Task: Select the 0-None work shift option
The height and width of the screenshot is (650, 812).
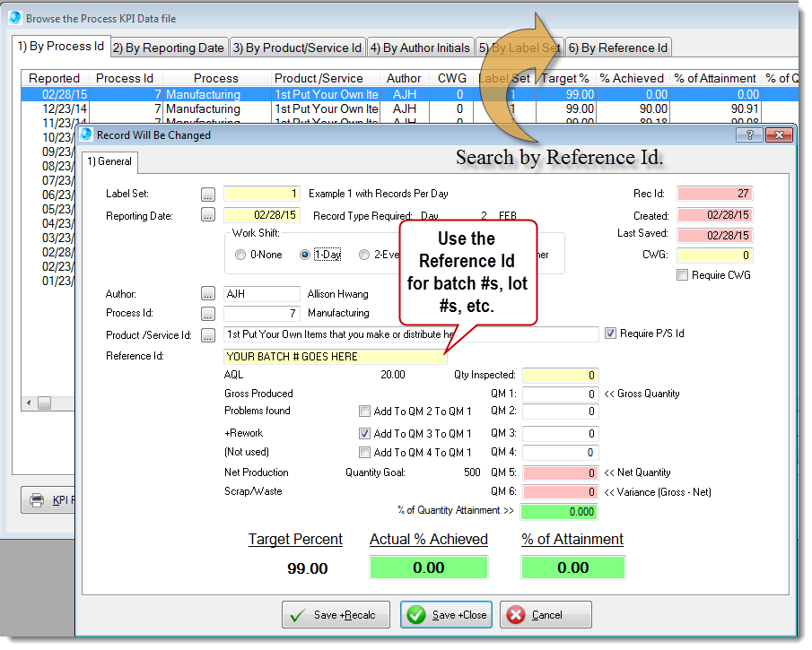Action: (x=240, y=255)
